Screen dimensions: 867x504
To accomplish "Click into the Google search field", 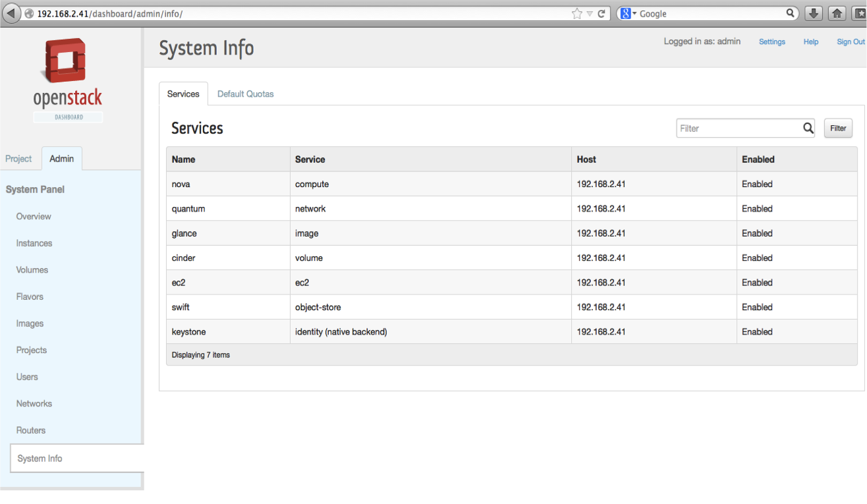I will 712,14.
